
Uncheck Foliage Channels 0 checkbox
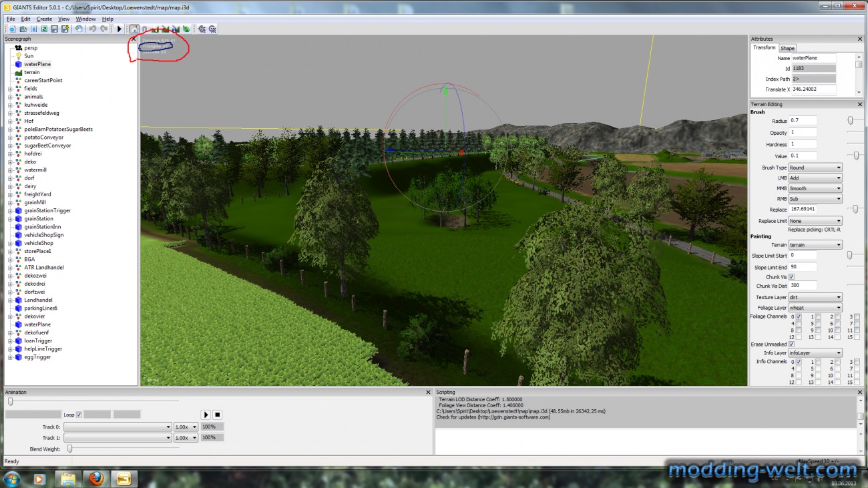(798, 316)
